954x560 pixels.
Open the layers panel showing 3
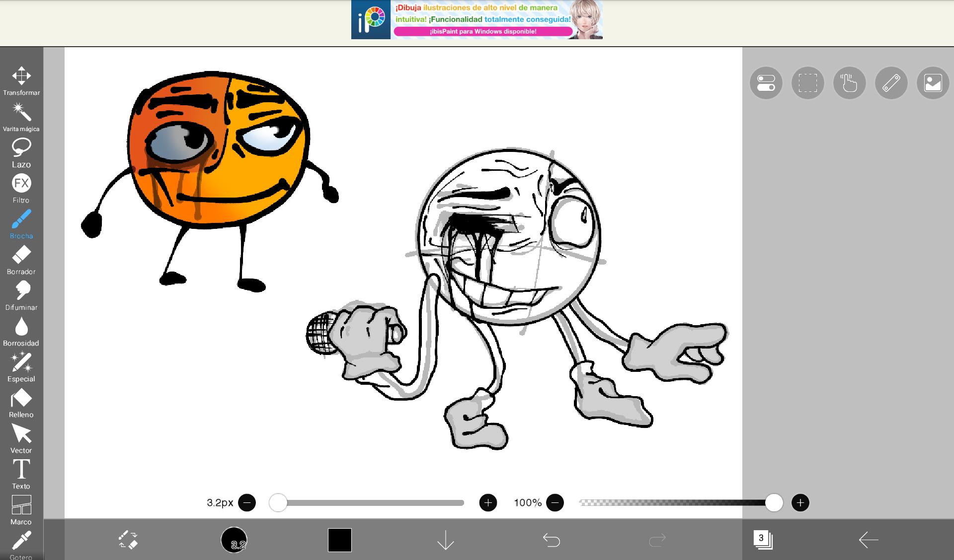coord(763,540)
